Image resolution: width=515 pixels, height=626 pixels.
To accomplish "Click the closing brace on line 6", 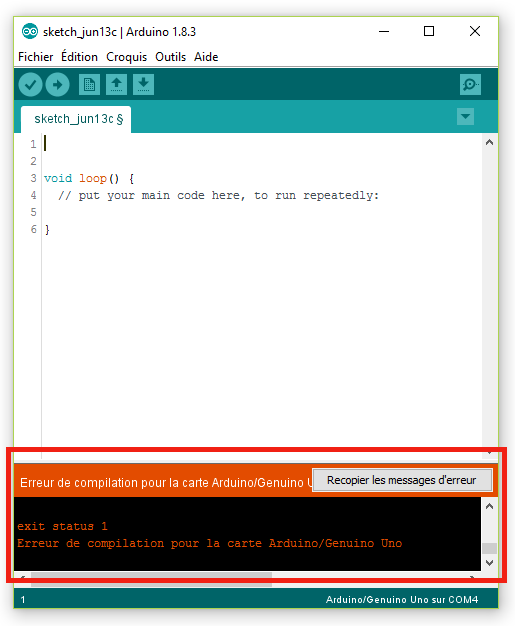I will [47, 229].
